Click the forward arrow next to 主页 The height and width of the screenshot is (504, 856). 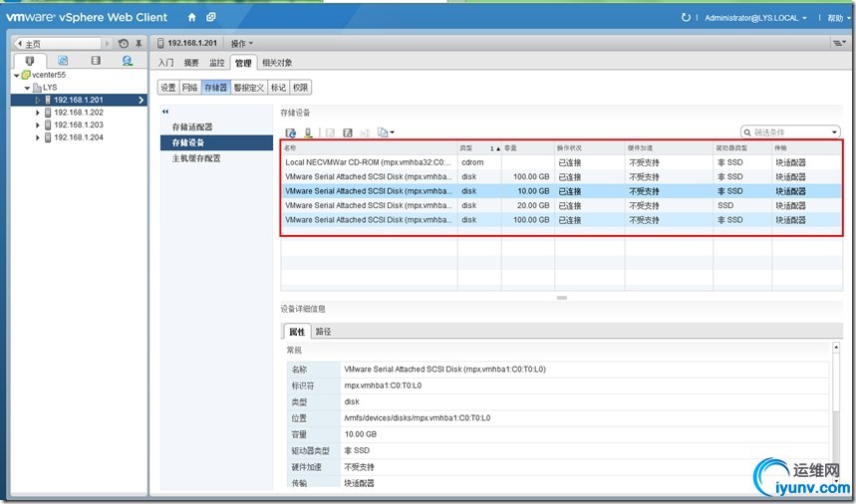pos(107,44)
